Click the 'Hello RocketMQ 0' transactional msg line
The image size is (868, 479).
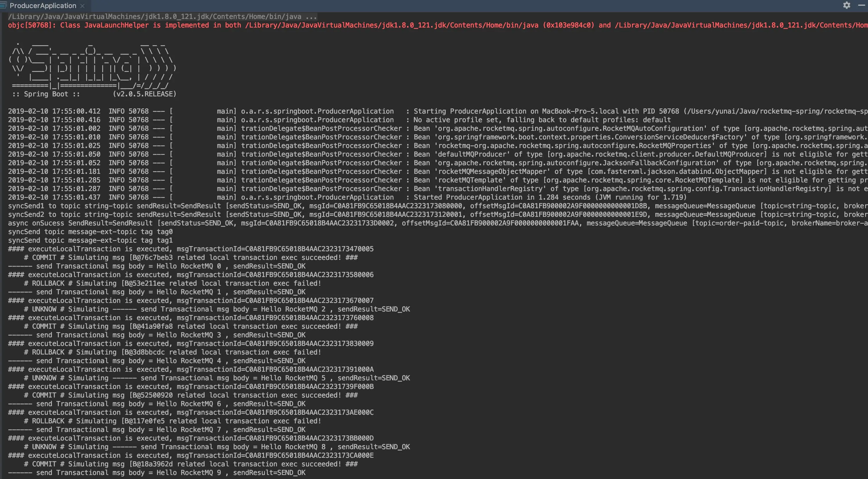pos(157,266)
